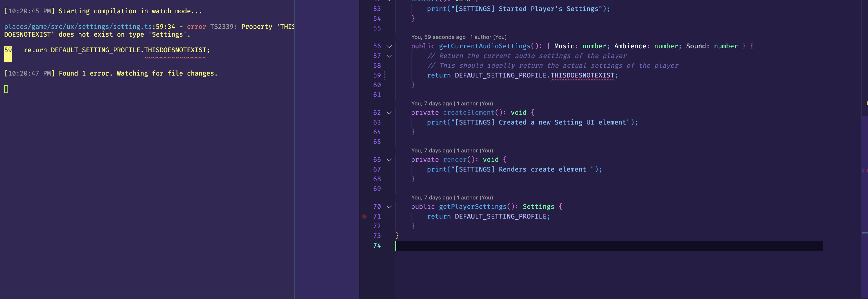Click the Settings return type on line 70
This screenshot has height=299, width=868.
[538, 207]
